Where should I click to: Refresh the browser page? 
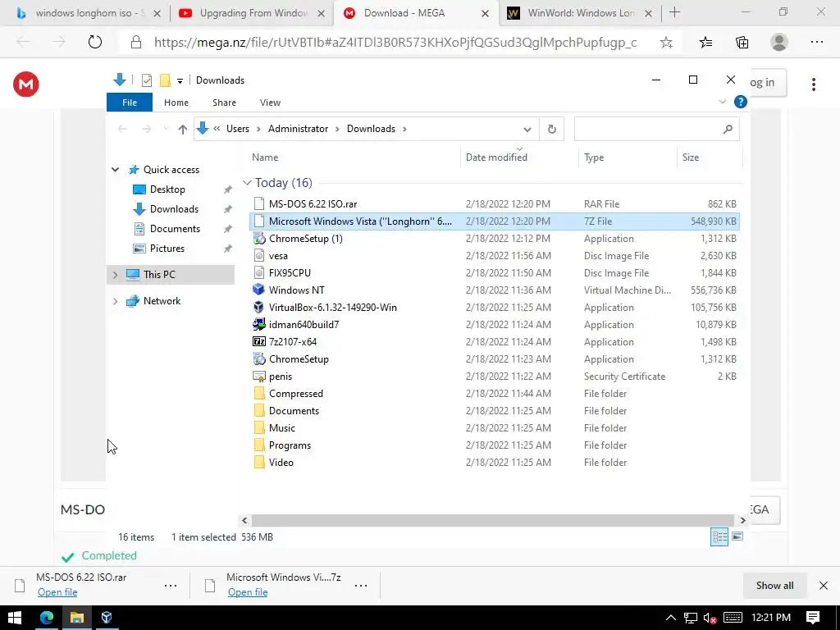tap(95, 43)
